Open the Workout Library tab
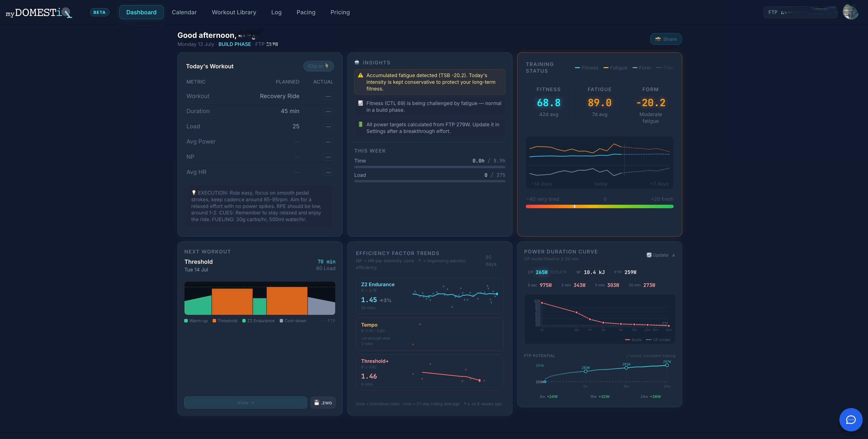Screen dimensions: 868x439 click(234, 12)
